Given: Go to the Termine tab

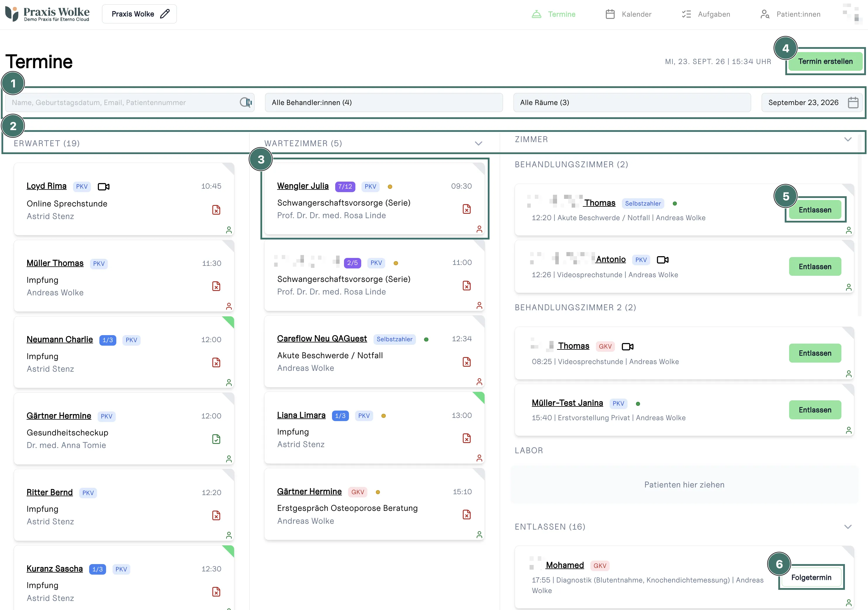Looking at the screenshot, I should [554, 14].
